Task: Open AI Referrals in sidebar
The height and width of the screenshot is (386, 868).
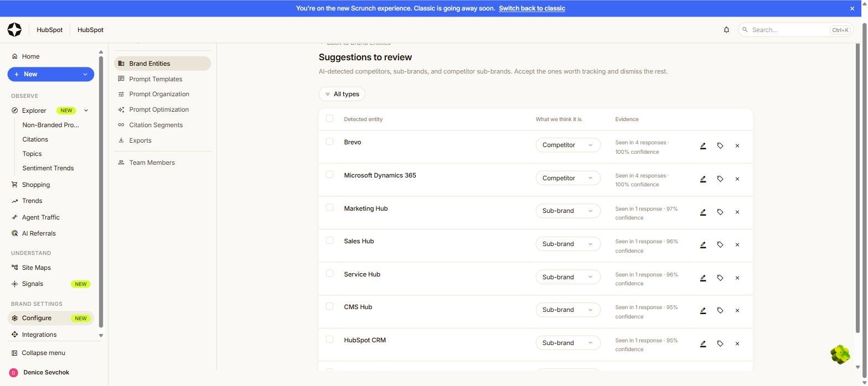Action: point(51,233)
